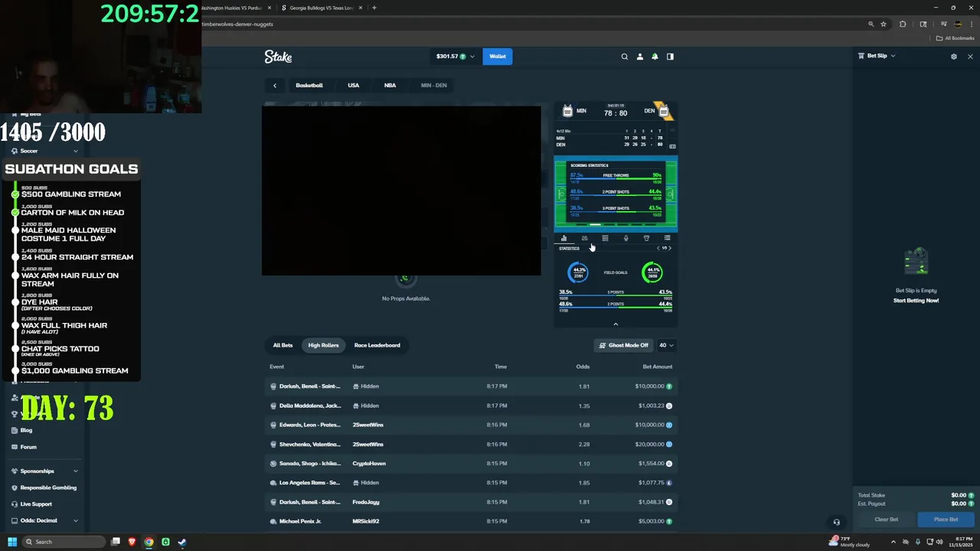Expand the balance currency dropdown $301.57

[455, 57]
